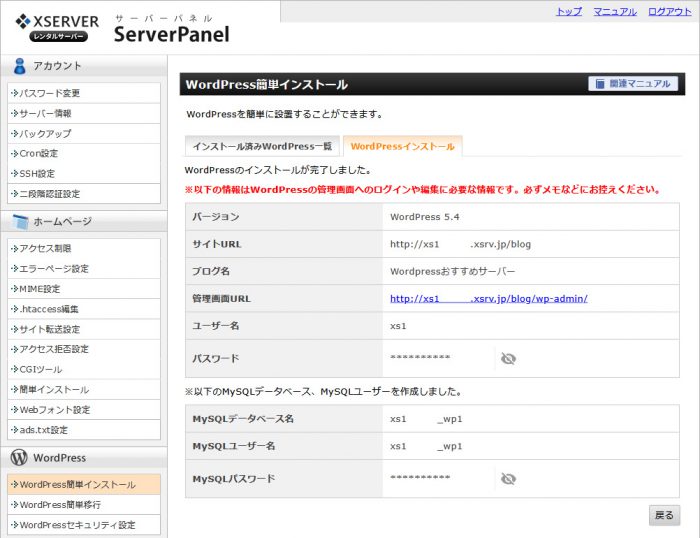Open the wp-admin 管理画面URL link
This screenshot has height=538, width=700.
click(x=489, y=299)
